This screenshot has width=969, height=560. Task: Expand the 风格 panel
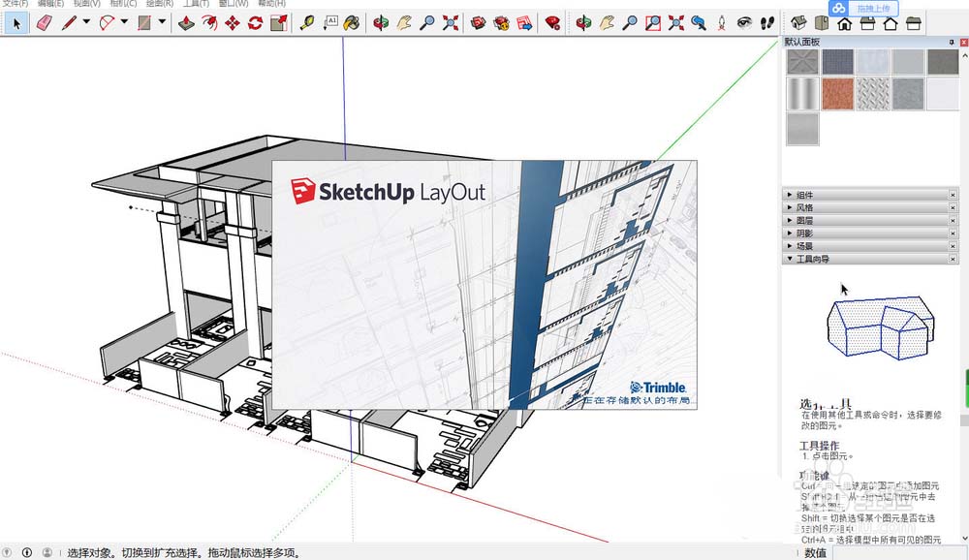click(x=871, y=207)
